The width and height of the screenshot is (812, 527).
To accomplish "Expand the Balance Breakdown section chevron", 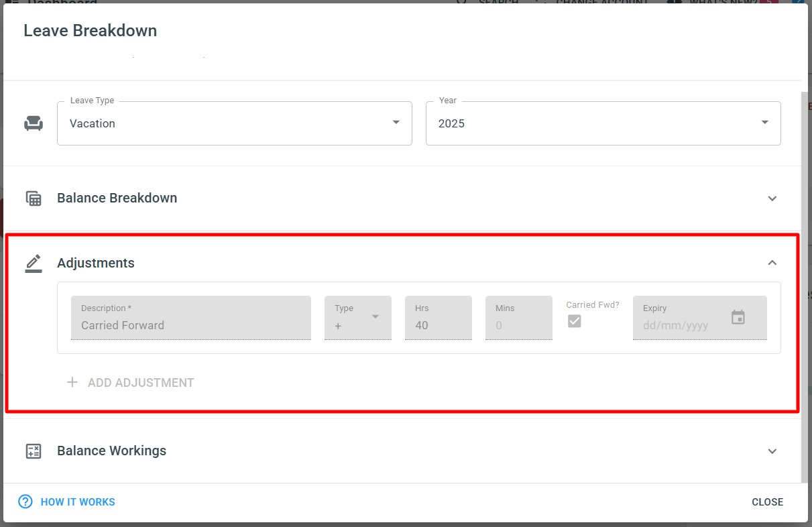I will [x=772, y=198].
